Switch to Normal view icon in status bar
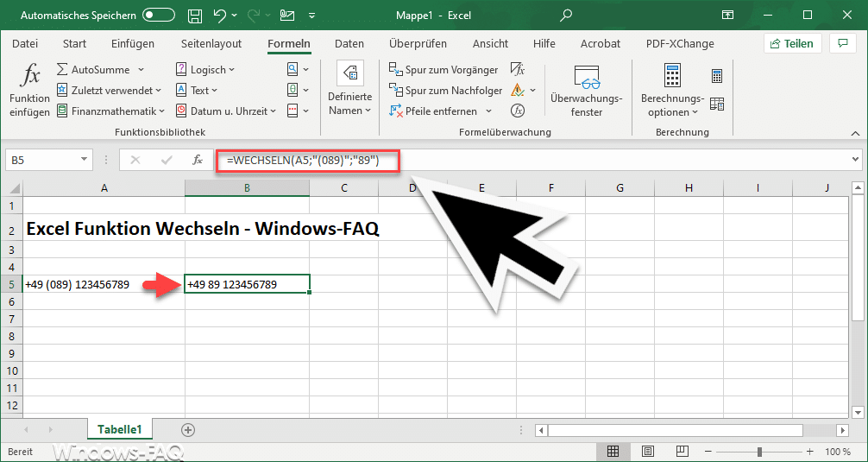This screenshot has height=462, width=868. [613, 451]
